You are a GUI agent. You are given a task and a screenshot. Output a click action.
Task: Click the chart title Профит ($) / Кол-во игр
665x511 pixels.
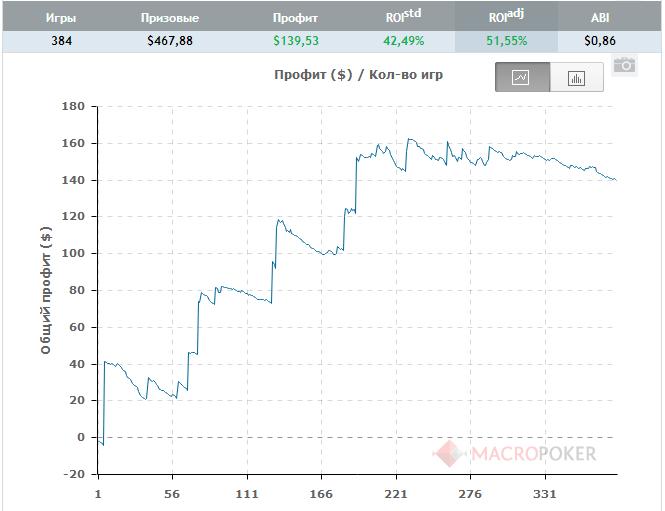click(x=358, y=75)
